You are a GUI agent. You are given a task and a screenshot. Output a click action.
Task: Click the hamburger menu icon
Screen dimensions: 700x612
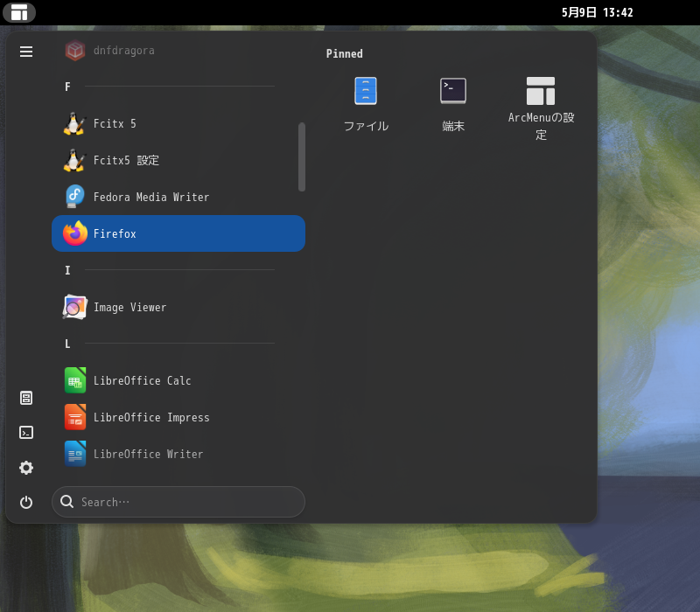click(x=26, y=52)
